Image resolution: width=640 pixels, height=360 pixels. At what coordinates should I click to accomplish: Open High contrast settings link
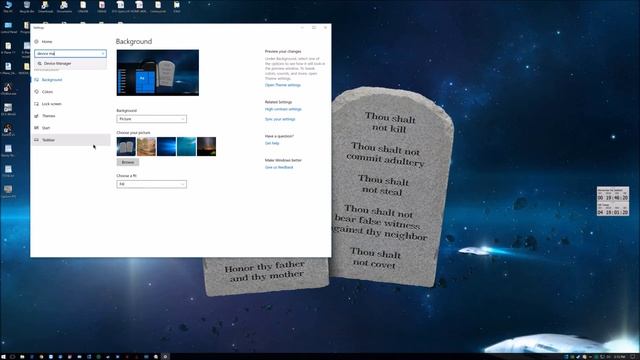tap(283, 109)
